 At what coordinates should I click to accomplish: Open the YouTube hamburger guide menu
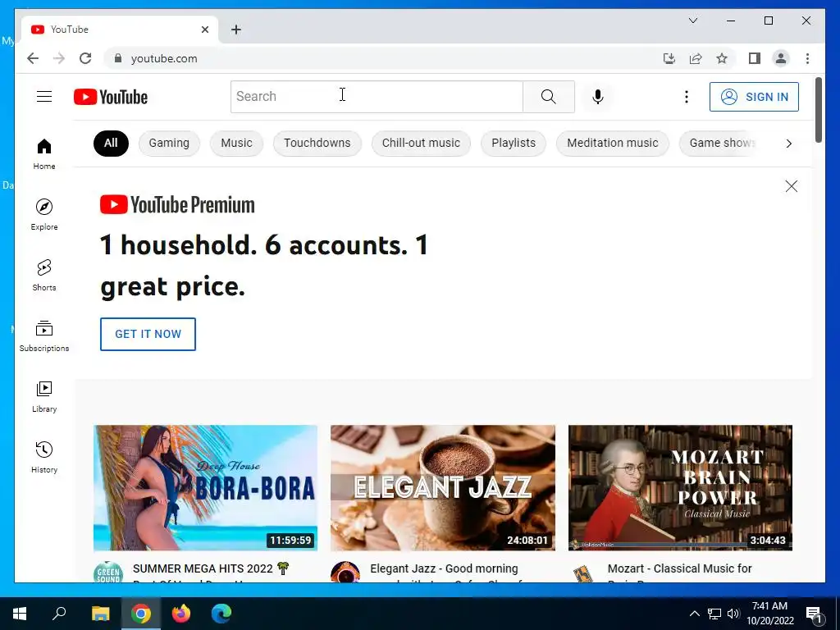[44, 97]
